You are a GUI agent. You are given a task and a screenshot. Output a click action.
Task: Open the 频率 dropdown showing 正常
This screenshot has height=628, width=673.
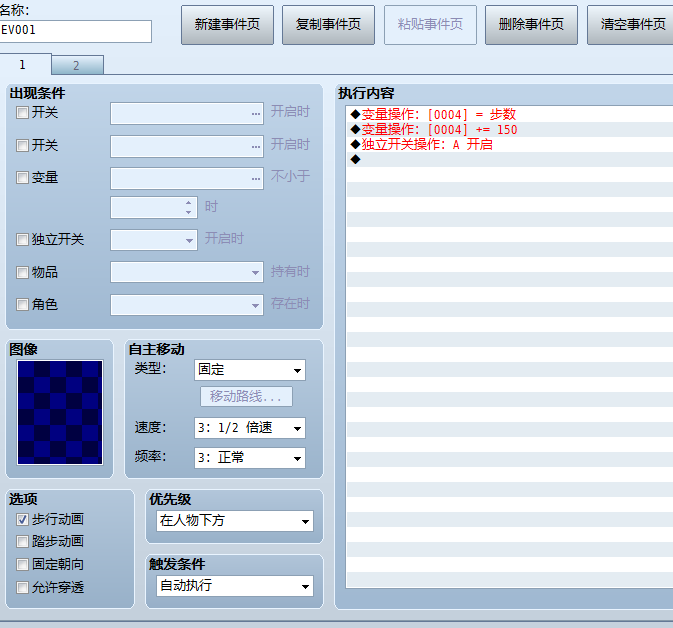click(x=250, y=458)
